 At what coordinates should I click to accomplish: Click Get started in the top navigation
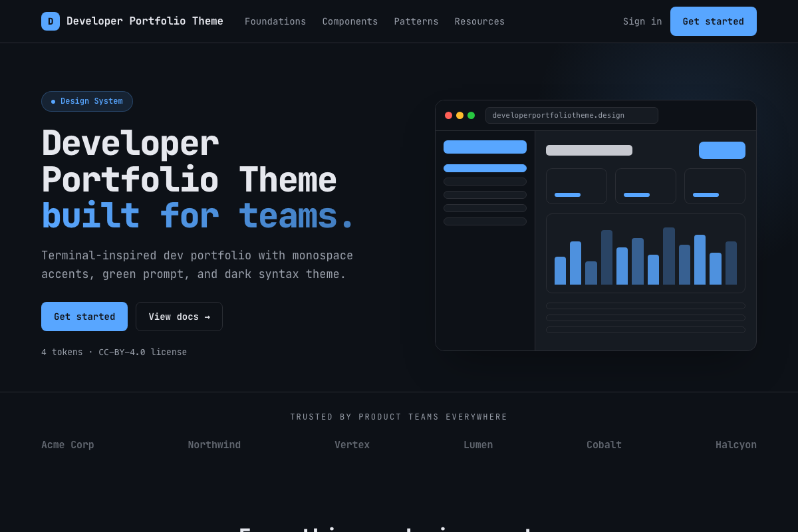(714, 21)
